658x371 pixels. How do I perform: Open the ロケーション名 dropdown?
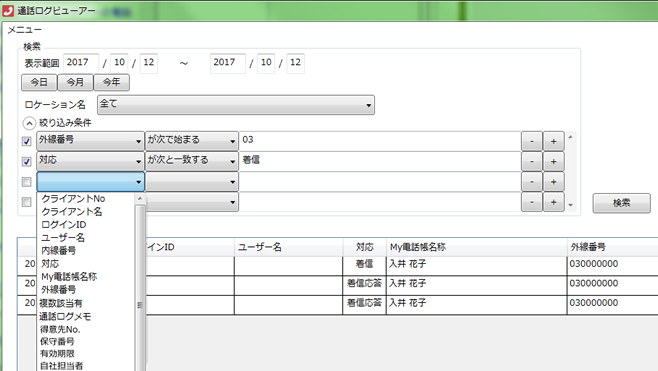pyautogui.click(x=236, y=105)
